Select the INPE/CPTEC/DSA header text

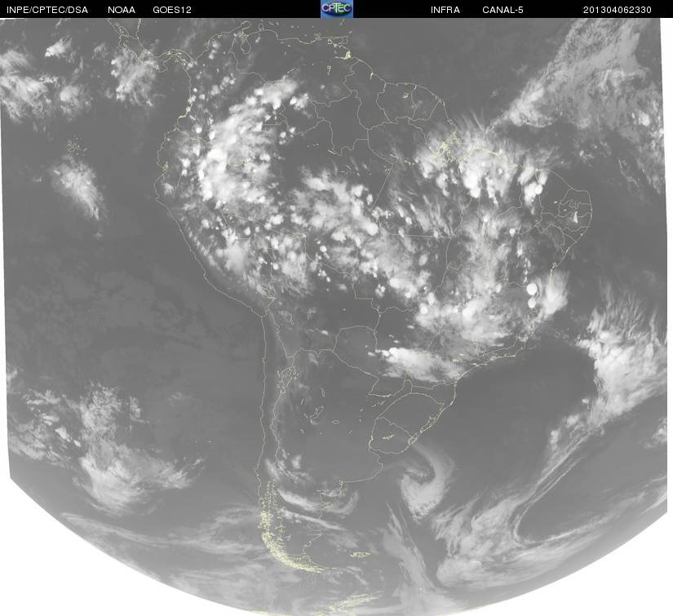click(47, 10)
